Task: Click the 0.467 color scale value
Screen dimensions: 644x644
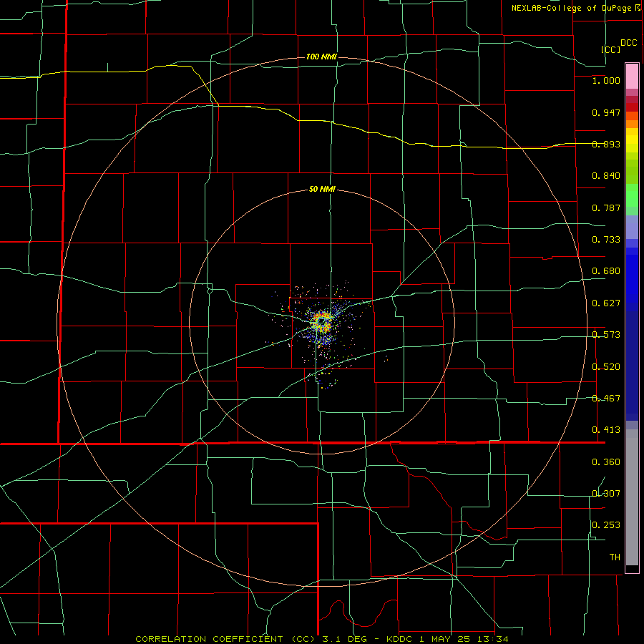Action: coord(606,399)
